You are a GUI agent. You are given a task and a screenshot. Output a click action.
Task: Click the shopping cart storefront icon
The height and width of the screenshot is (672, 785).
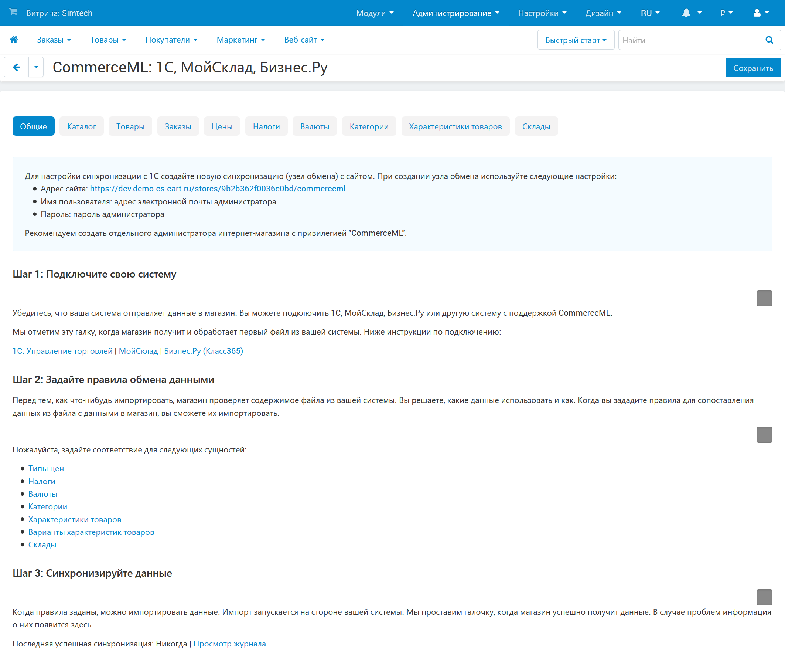tap(13, 12)
